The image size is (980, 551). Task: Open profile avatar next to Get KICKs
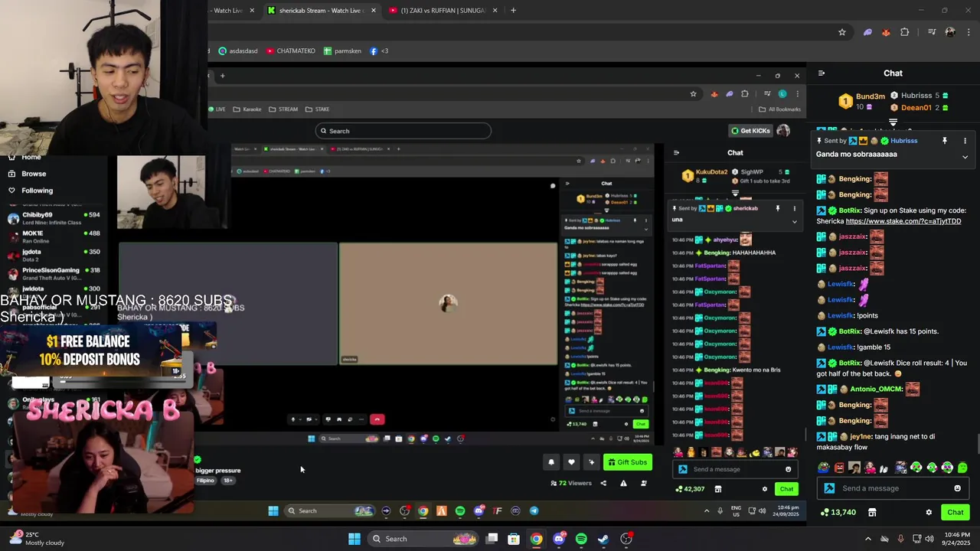click(x=782, y=131)
